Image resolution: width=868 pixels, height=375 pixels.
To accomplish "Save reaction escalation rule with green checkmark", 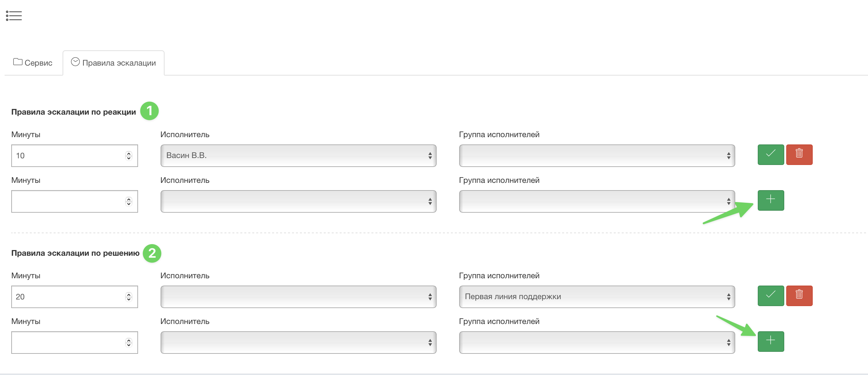I will 770,154.
